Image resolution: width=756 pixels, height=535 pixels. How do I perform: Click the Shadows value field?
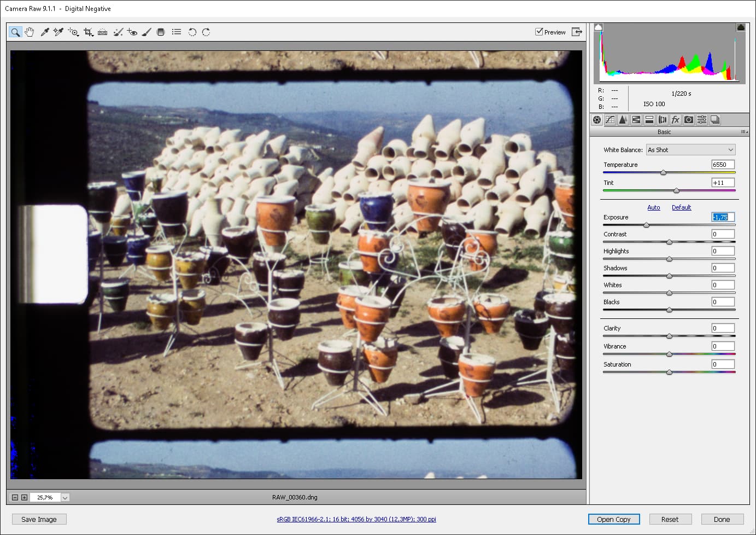pyautogui.click(x=723, y=268)
